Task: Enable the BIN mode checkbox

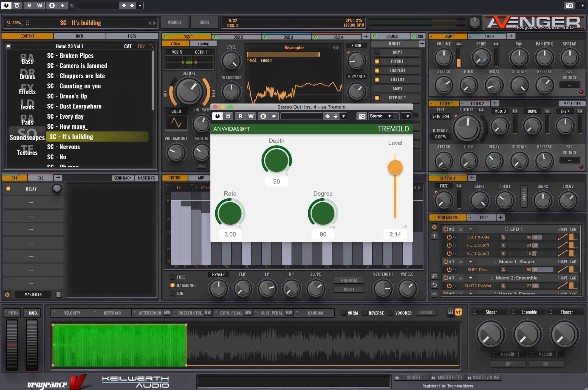Action: tap(172, 293)
